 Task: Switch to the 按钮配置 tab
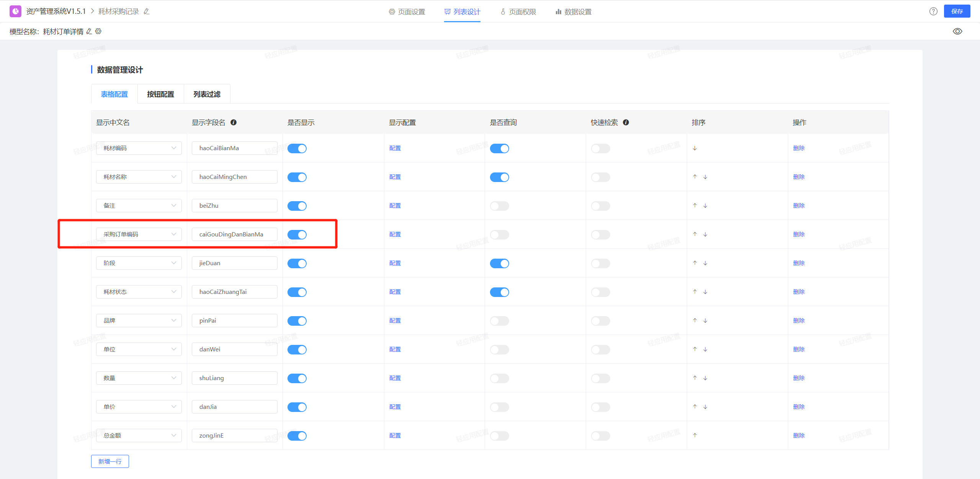161,94
